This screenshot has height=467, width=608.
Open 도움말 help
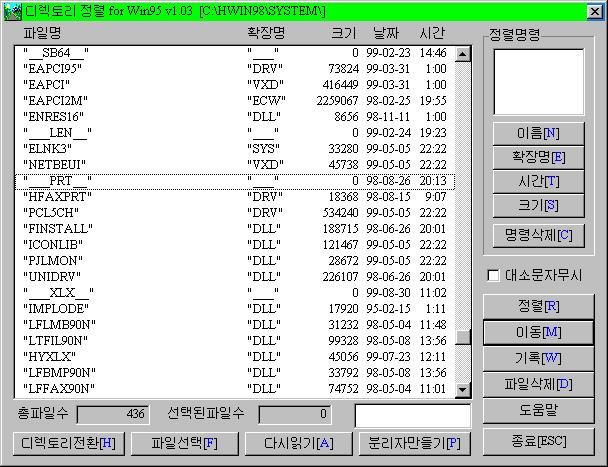point(537,408)
